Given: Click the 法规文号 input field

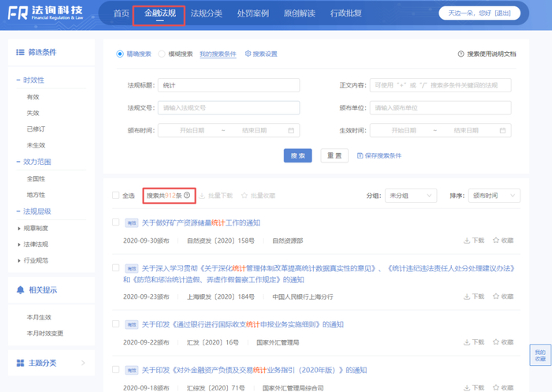Looking at the screenshot, I should point(229,107).
